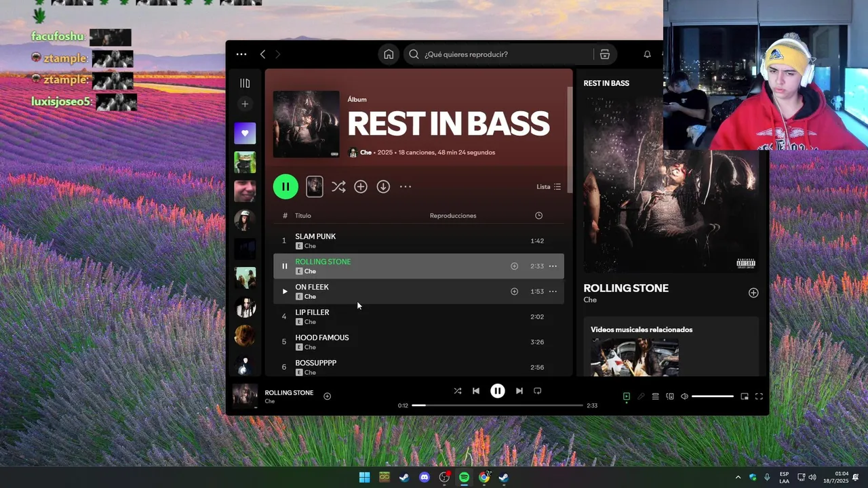
Task: Skip to previous track
Action: [x=476, y=391]
